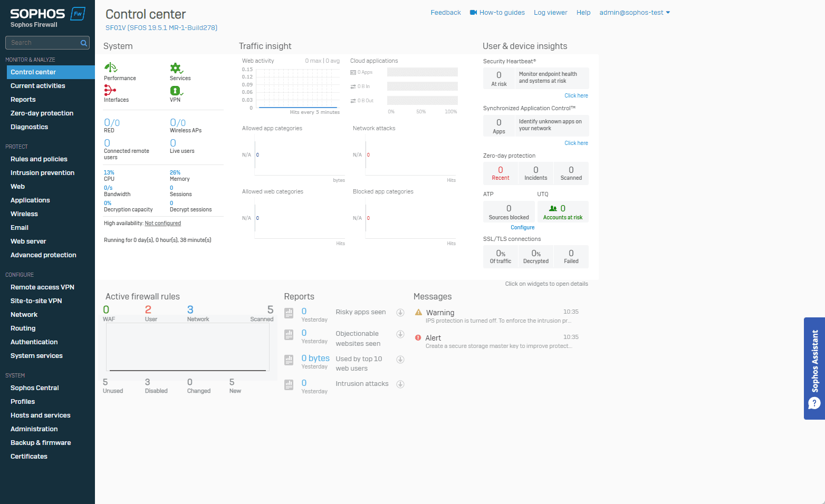The width and height of the screenshot is (825, 504).
Task: Open the Performance status icon
Action: click(x=111, y=68)
